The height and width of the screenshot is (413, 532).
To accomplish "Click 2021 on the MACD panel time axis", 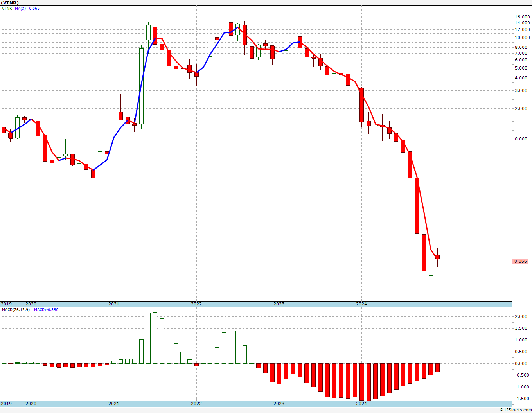I will pyautogui.click(x=114, y=404).
